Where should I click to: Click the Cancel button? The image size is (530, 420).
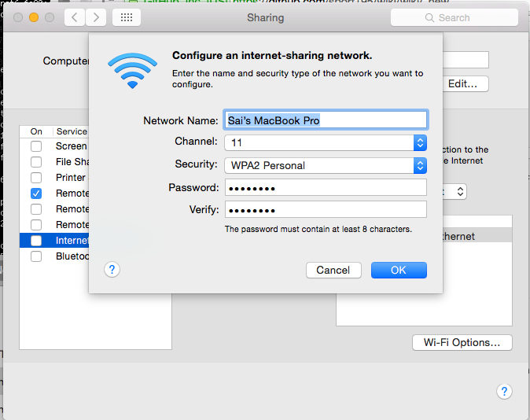point(333,271)
